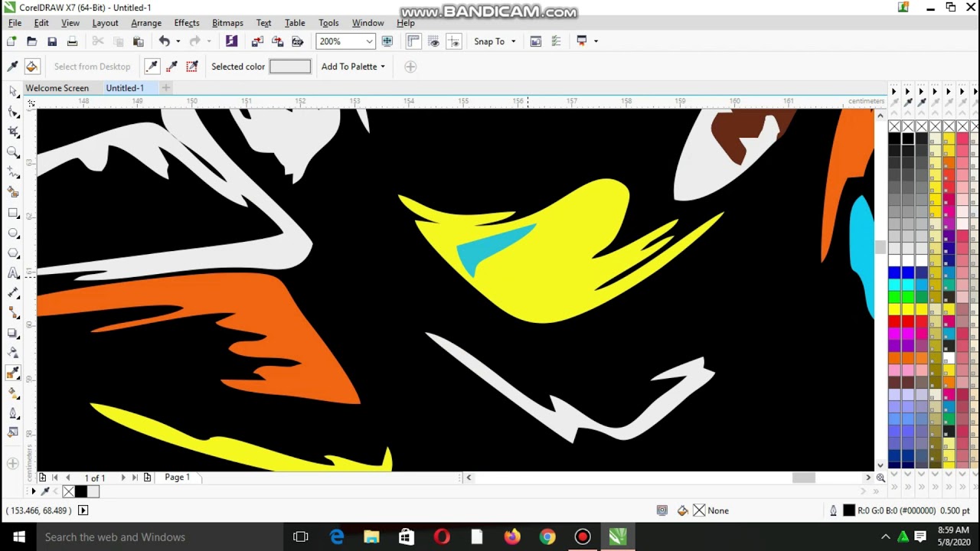Open the zoom level dropdown
This screenshot has height=551, width=980.
369,41
